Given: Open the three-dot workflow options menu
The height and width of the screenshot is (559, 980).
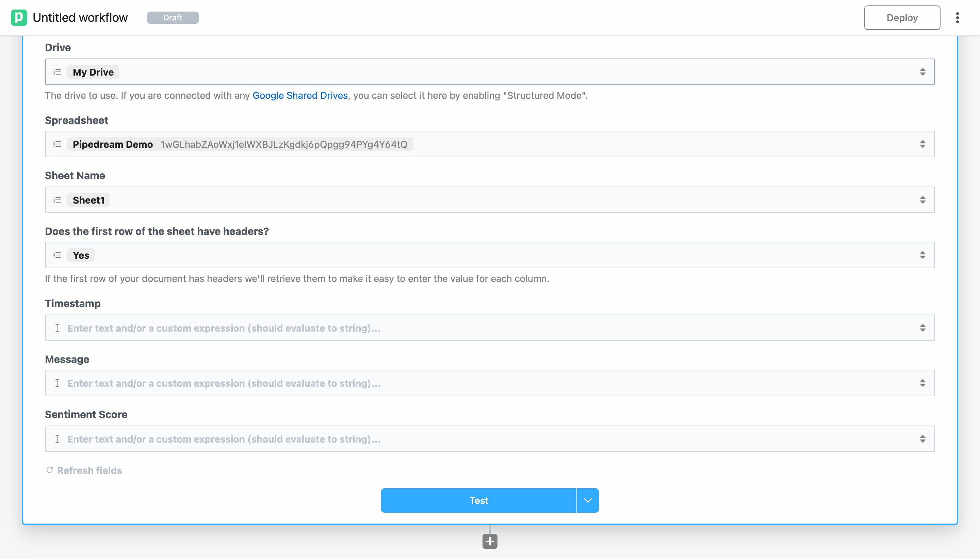Looking at the screenshot, I should (x=957, y=18).
